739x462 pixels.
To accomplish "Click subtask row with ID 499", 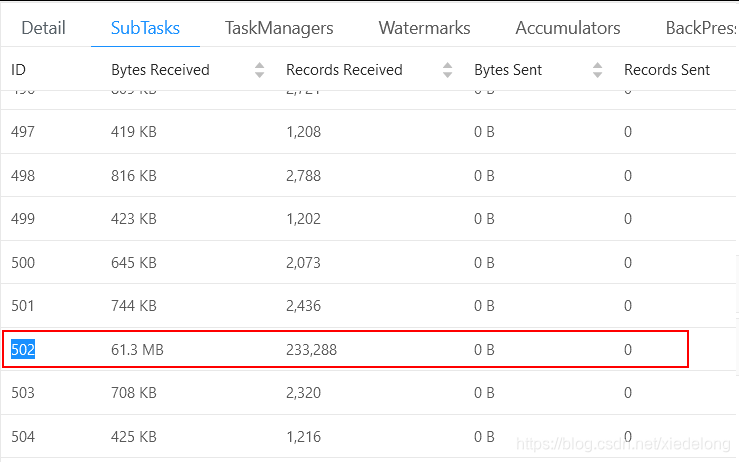I will click(23, 219).
